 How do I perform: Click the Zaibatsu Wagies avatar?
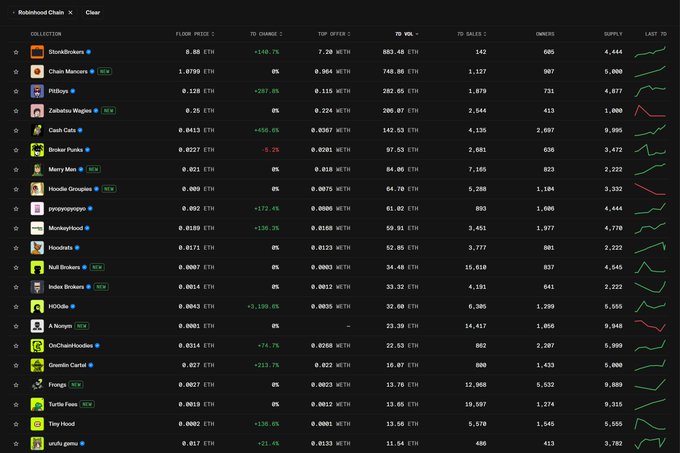point(37,111)
